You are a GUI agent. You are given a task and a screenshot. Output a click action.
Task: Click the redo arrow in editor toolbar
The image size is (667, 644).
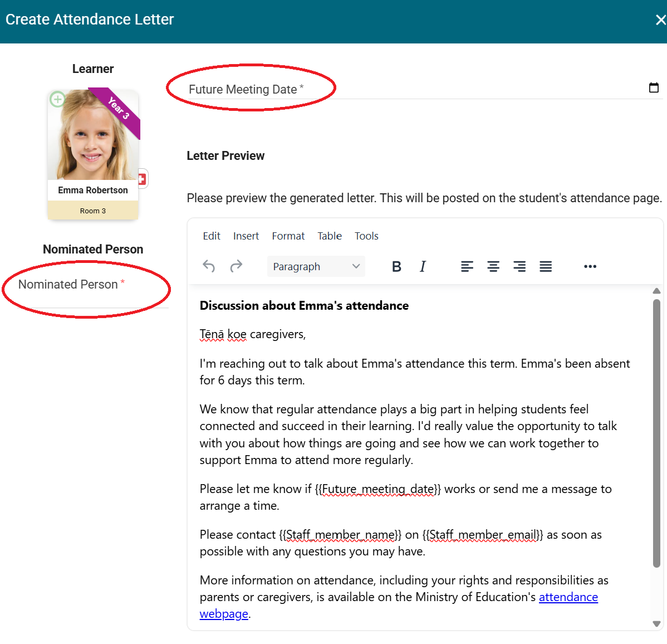pyautogui.click(x=236, y=266)
